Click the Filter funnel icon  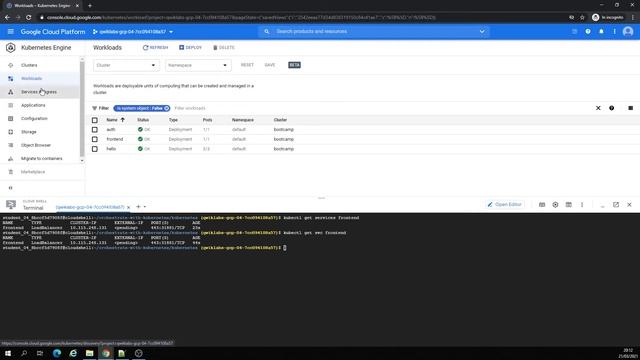[95, 108]
